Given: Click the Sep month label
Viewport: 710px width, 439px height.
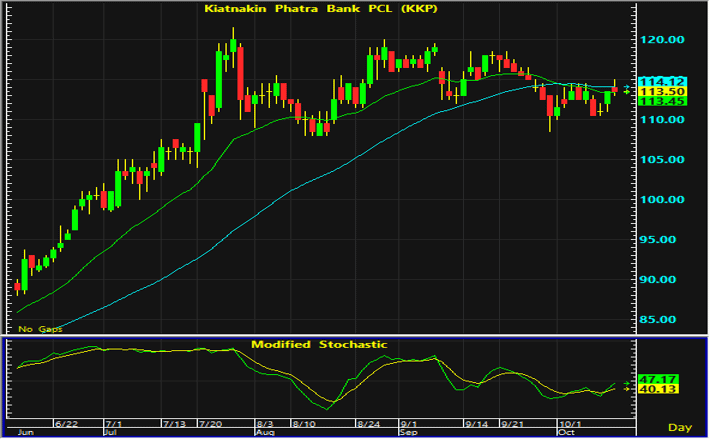Looking at the screenshot, I should [409, 433].
